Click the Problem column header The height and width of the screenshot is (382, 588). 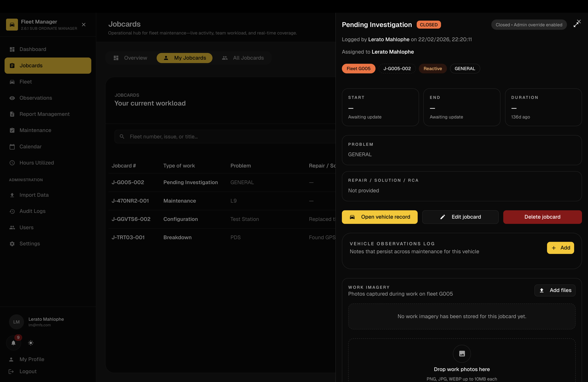tap(240, 166)
